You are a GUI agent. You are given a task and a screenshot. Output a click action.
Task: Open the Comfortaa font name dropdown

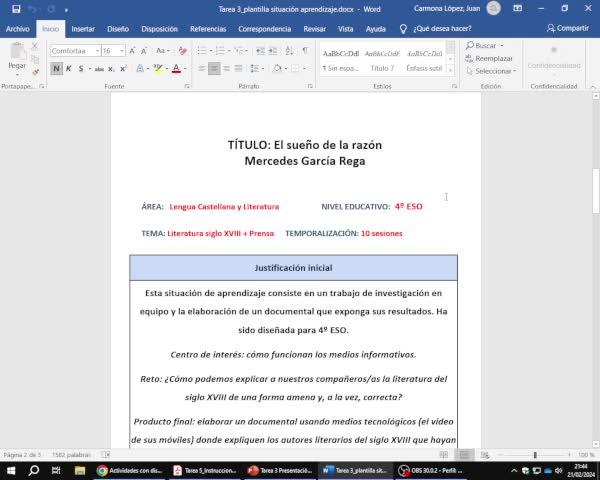pyautogui.click(x=97, y=50)
